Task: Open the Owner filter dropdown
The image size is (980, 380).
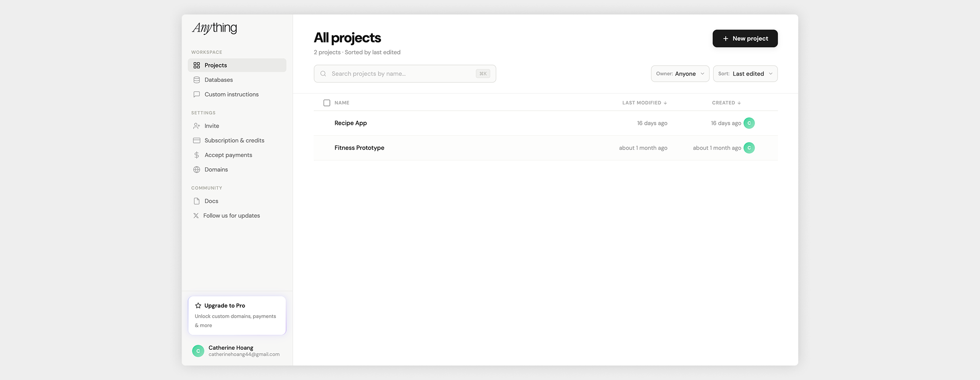Action: (680, 74)
